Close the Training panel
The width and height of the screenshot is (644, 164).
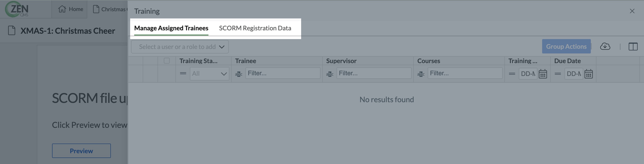pos(632,11)
